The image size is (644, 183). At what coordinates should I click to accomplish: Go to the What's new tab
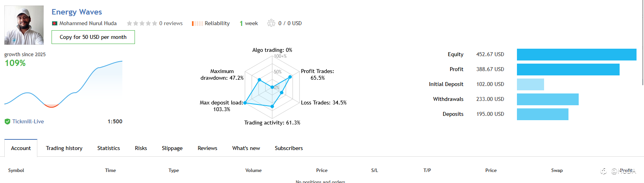click(246, 148)
